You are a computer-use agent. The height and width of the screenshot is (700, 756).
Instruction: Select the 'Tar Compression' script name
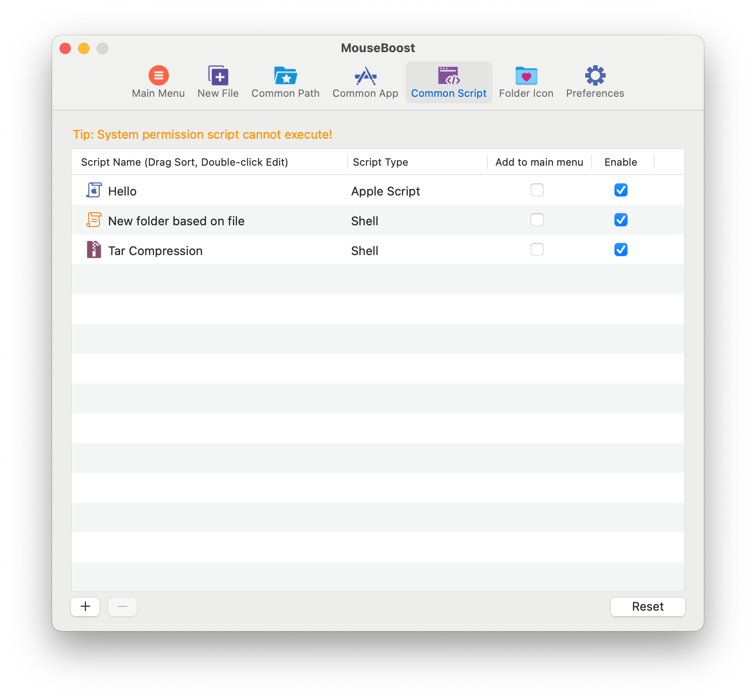155,251
